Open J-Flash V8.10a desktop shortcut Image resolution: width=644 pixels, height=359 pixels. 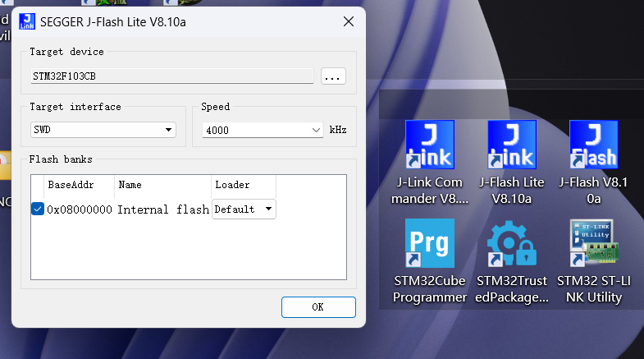tap(593, 163)
